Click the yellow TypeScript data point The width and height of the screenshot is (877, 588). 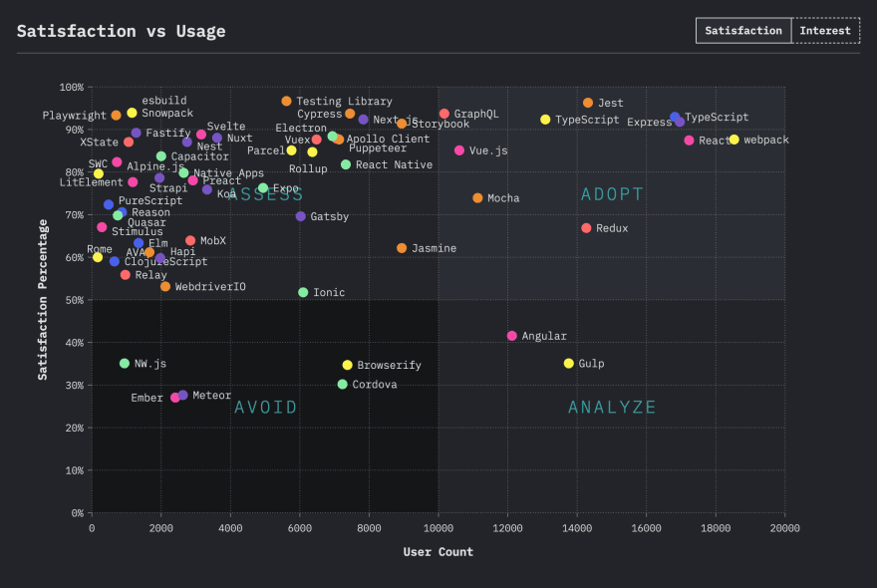pos(545,120)
